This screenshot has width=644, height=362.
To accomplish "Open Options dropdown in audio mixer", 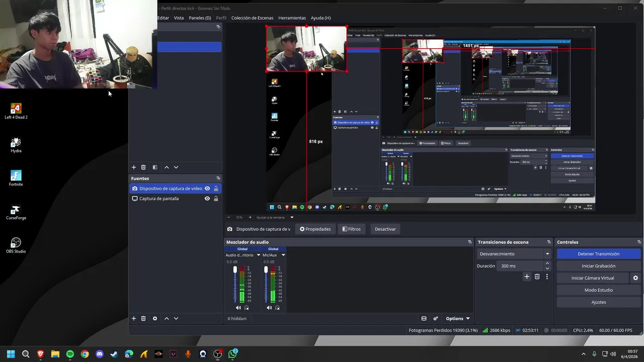I will [458, 318].
